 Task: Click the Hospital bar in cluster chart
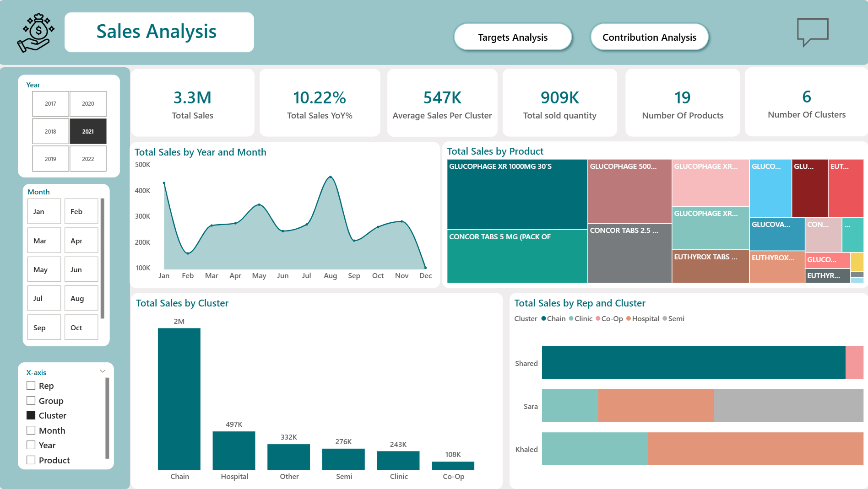click(x=234, y=451)
